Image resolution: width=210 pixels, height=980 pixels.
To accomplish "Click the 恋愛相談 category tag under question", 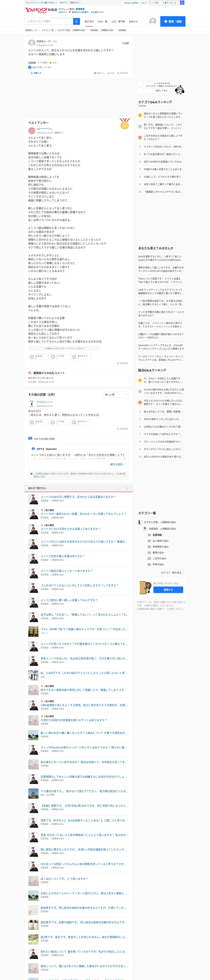I will pyautogui.click(x=32, y=63).
